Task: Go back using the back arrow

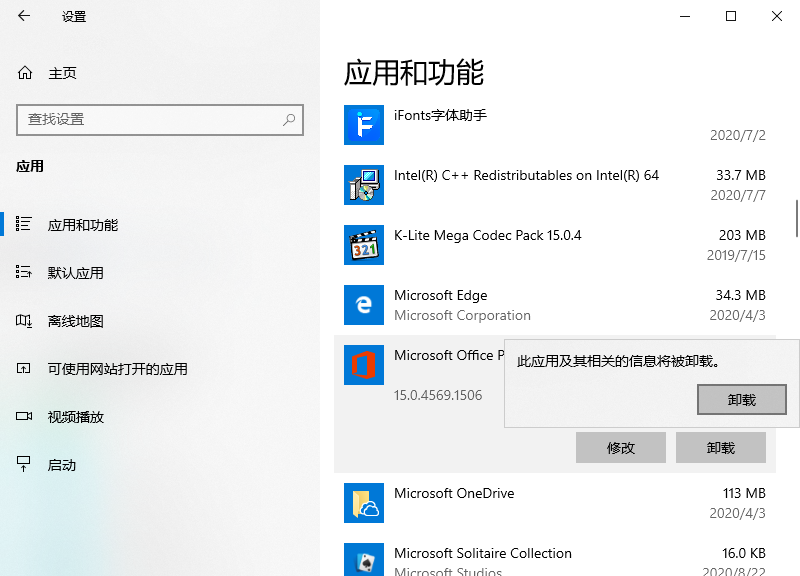Action: [x=24, y=16]
